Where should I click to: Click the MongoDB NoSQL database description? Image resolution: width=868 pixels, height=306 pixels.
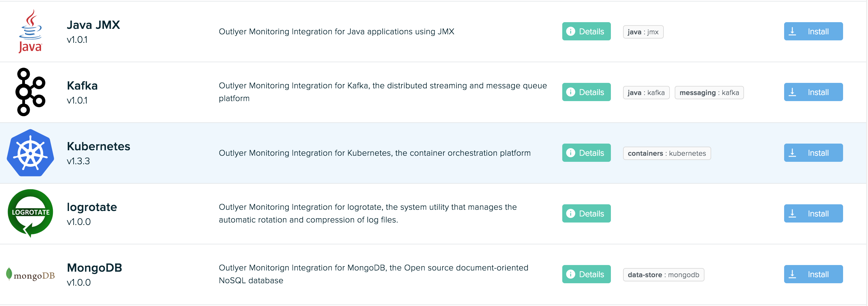[x=373, y=274]
